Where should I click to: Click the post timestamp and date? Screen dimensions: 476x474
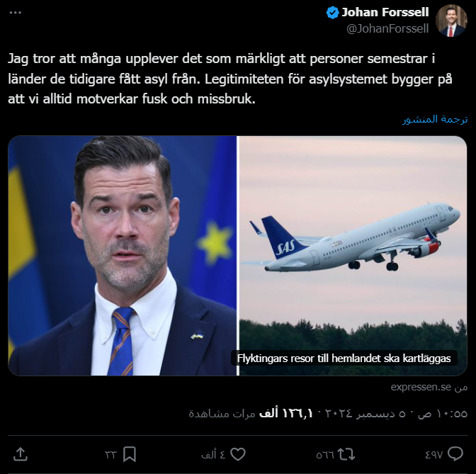click(x=397, y=413)
